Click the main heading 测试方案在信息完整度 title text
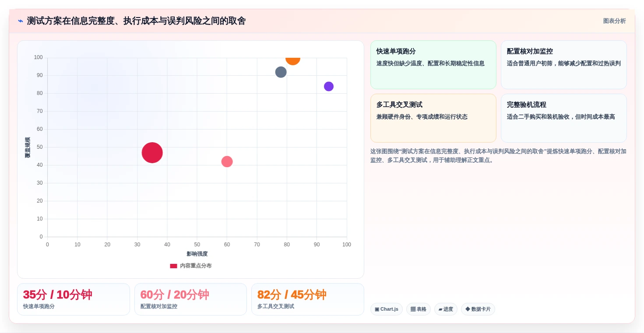Screen dimensions: 644x333 pyautogui.click(x=136, y=21)
